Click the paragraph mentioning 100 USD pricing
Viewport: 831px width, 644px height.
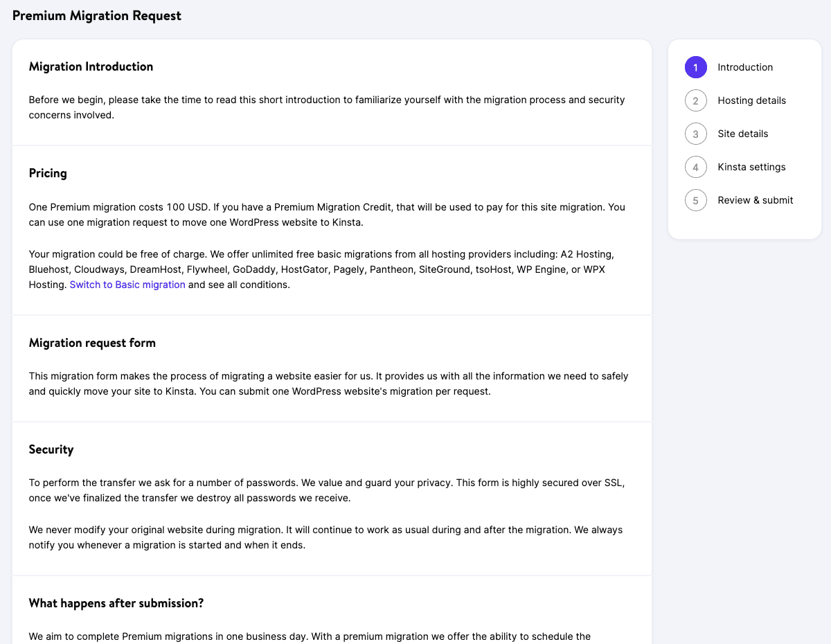325,215
